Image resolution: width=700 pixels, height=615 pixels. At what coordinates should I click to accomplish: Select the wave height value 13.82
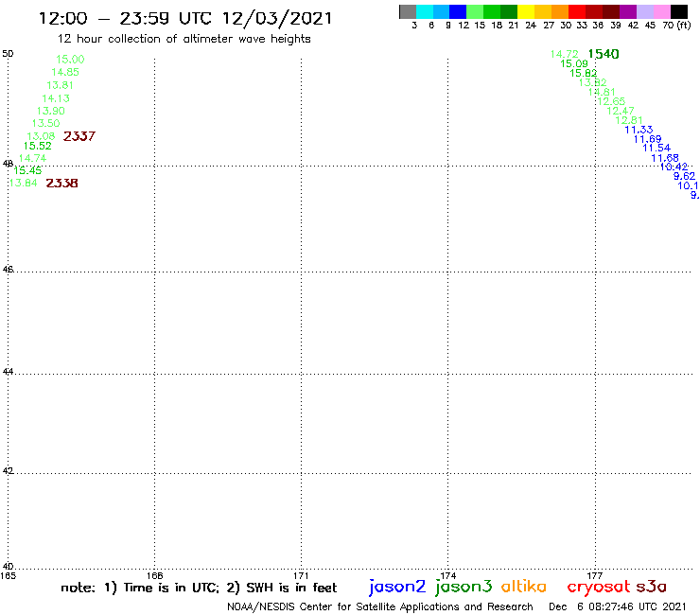pyautogui.click(x=593, y=82)
